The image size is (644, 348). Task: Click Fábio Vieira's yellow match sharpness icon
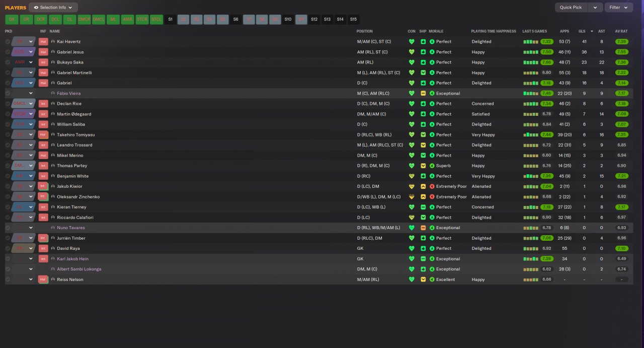click(x=424, y=94)
